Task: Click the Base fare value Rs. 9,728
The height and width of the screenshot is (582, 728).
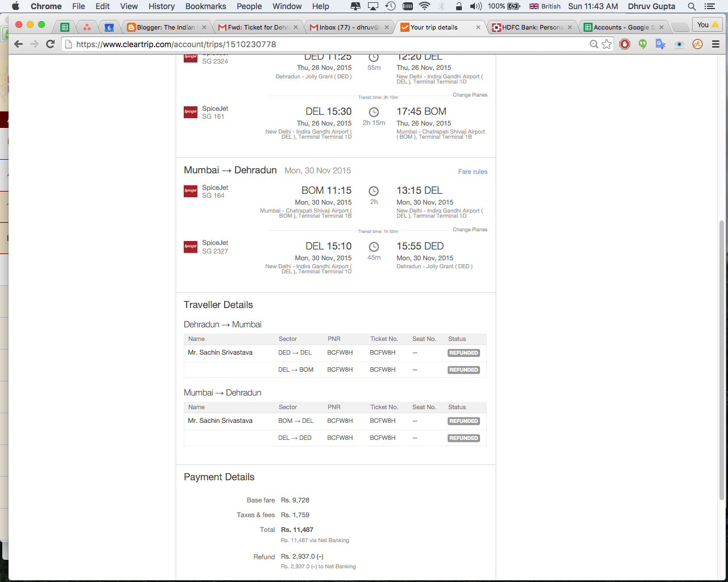Action: [x=295, y=500]
